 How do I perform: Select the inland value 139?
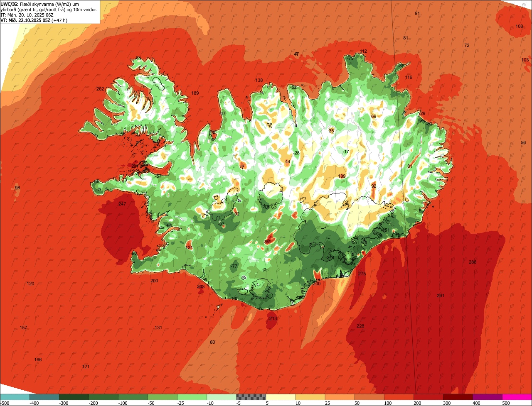click(342, 176)
